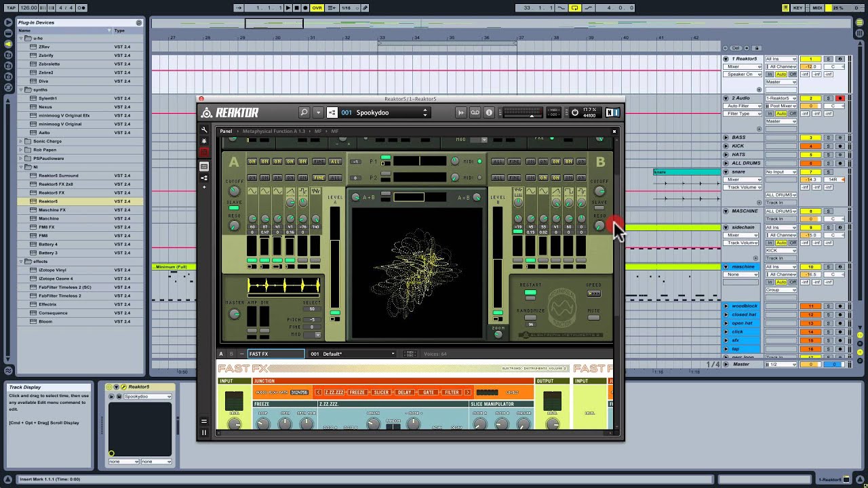Click the Reaktor logo
868x488 pixels.
pos(230,113)
